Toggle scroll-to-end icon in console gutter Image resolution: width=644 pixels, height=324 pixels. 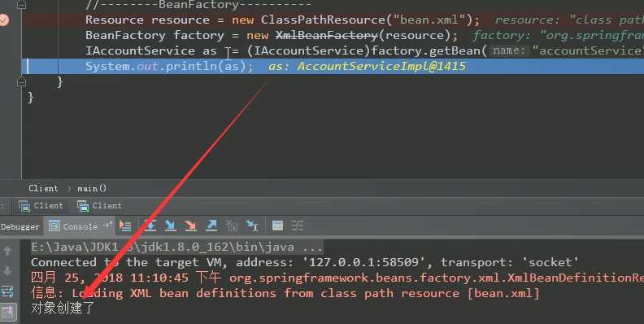click(8, 313)
